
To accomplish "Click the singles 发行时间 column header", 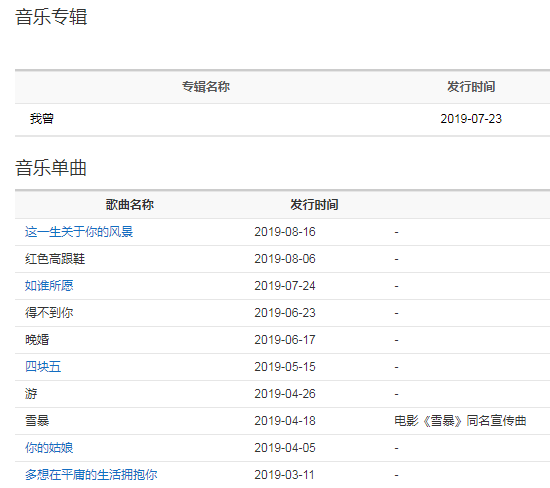I will pyautogui.click(x=314, y=205).
